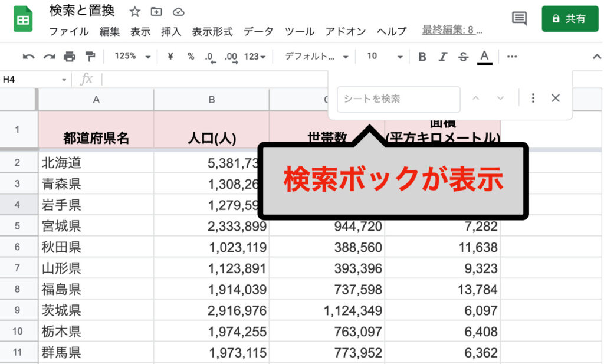The width and height of the screenshot is (604, 364).
Task: Click the 茨城県 cell
Action: pos(96,310)
